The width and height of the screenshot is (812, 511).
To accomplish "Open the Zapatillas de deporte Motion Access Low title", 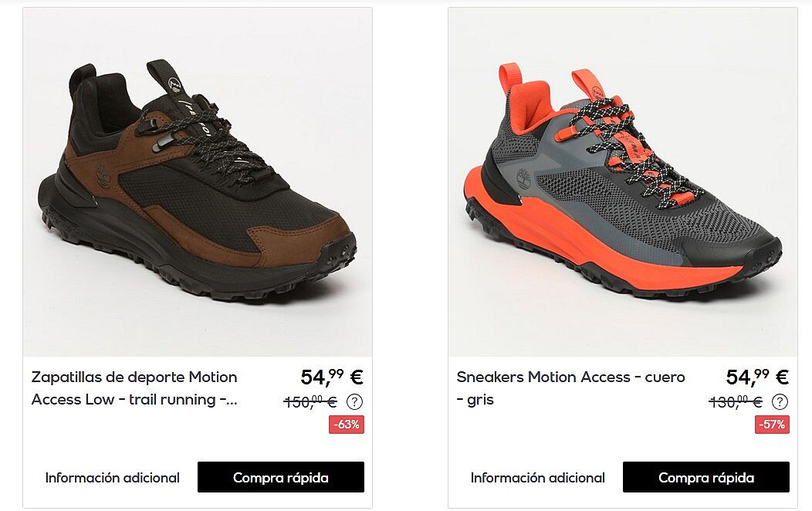I will click(x=134, y=388).
